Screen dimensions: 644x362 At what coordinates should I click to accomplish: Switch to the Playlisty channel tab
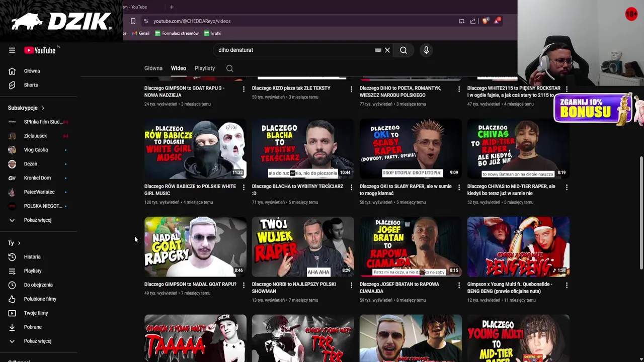205,68
